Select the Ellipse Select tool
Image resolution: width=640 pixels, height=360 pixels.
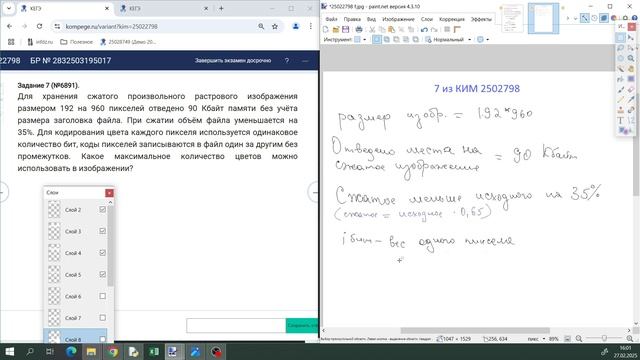coord(620,58)
